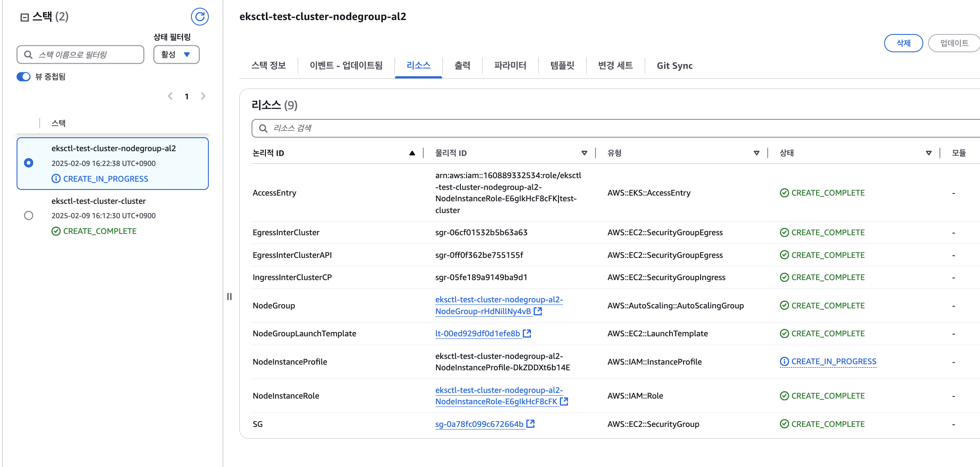
Task: Open the 출력 tab
Action: (x=463, y=66)
